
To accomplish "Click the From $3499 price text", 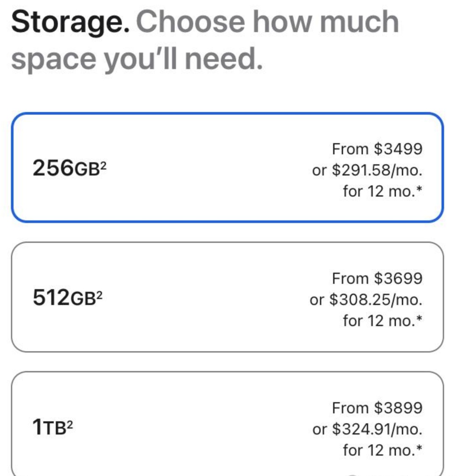I will click(x=377, y=149).
